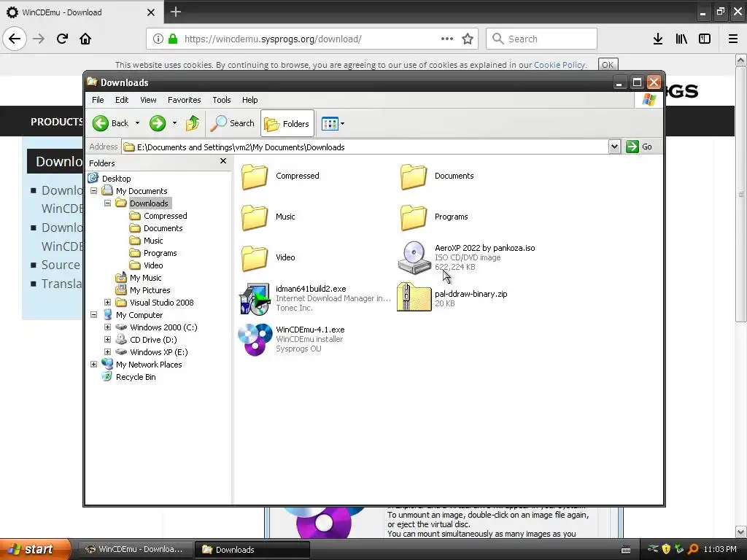Go back with the Explorer Back button

click(x=111, y=123)
